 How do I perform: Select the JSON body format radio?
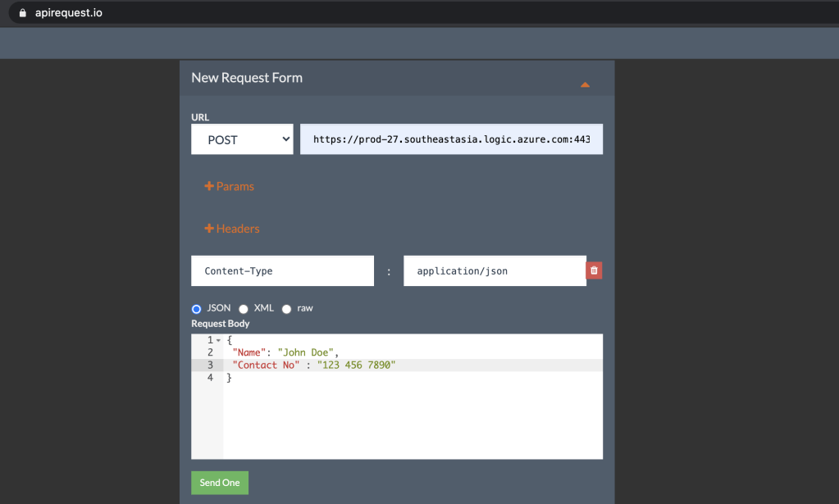197,309
